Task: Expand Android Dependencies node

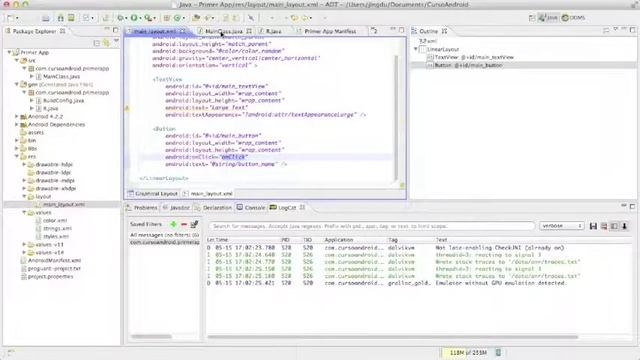Action: point(17,124)
